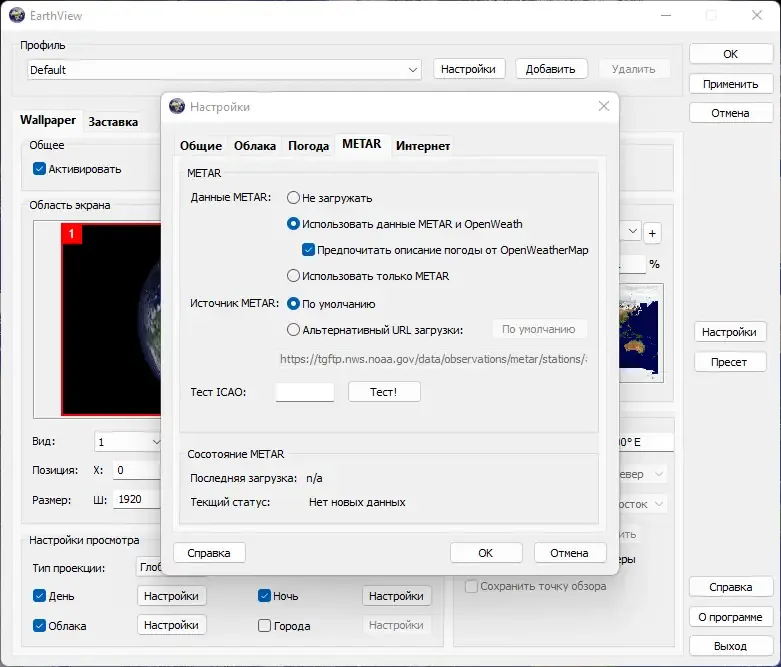Click the Справка button in the dialog
The height and width of the screenshot is (667, 781).
(x=209, y=552)
